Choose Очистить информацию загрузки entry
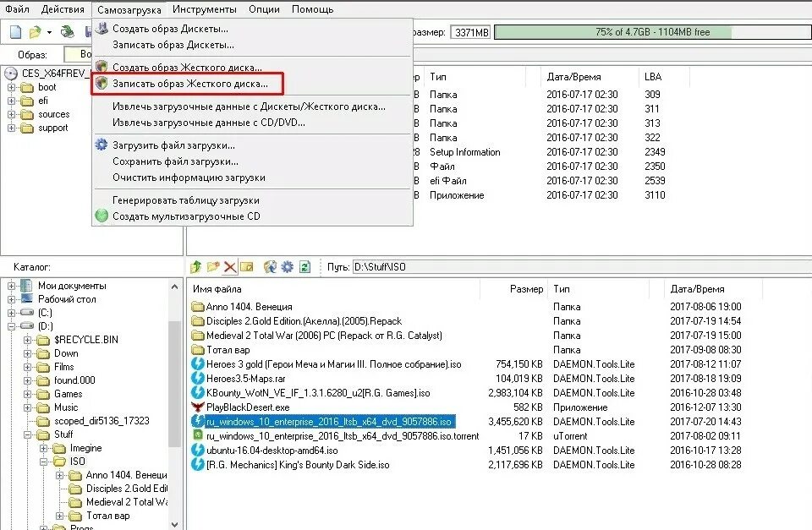 coord(252,178)
